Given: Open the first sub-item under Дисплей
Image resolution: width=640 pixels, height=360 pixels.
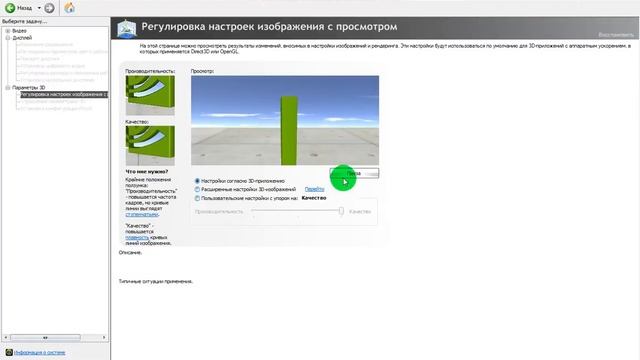Looking at the screenshot, I should tap(46, 44).
